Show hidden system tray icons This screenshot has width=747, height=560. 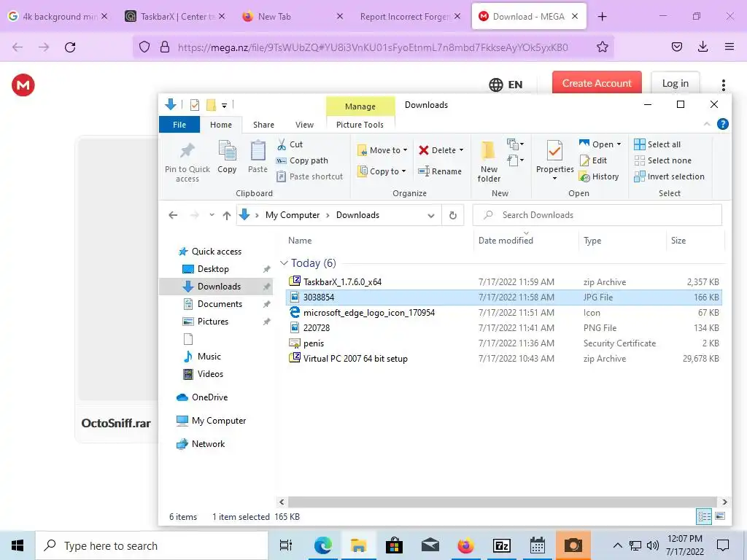coord(617,545)
